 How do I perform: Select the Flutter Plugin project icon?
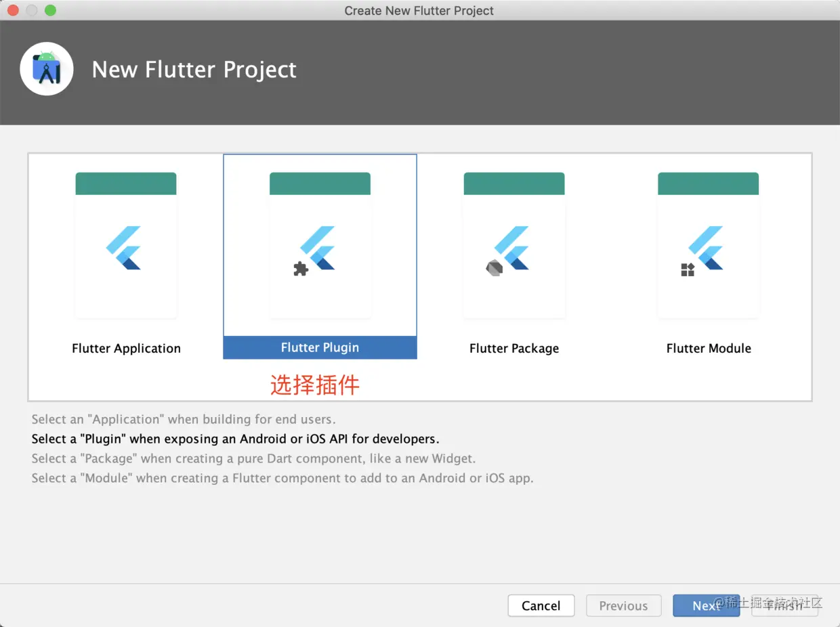pos(320,245)
